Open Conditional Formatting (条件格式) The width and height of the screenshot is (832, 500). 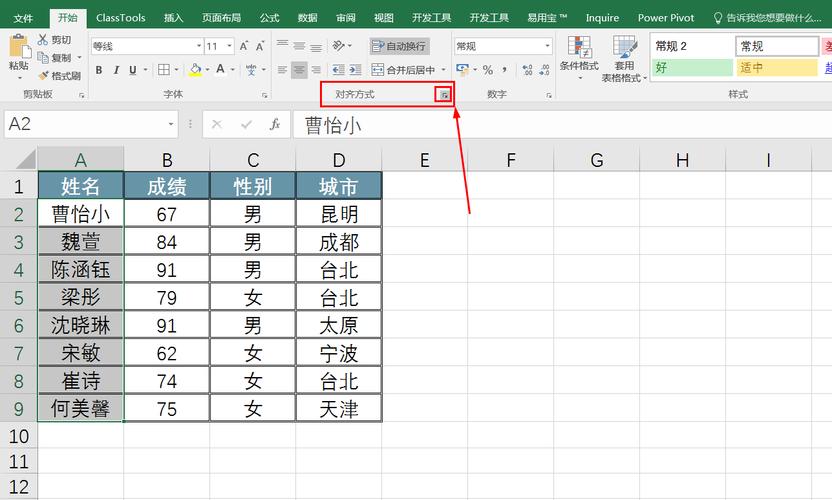(x=578, y=56)
